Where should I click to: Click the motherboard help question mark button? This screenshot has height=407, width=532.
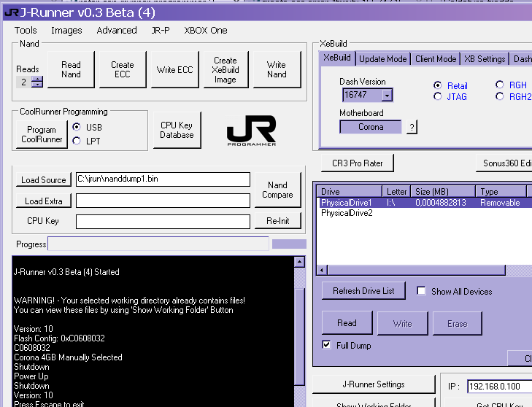[412, 127]
